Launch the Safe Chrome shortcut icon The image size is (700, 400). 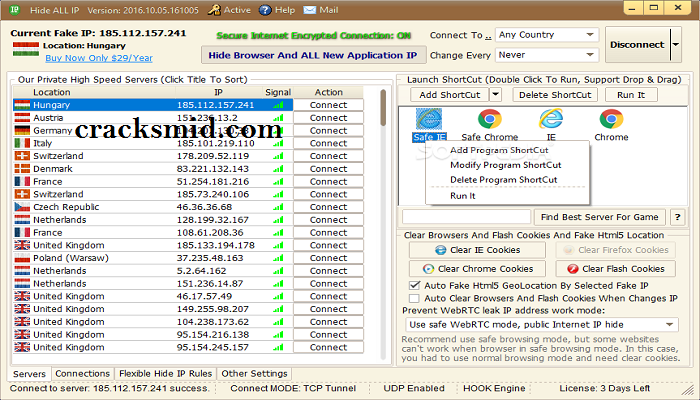[x=490, y=119]
